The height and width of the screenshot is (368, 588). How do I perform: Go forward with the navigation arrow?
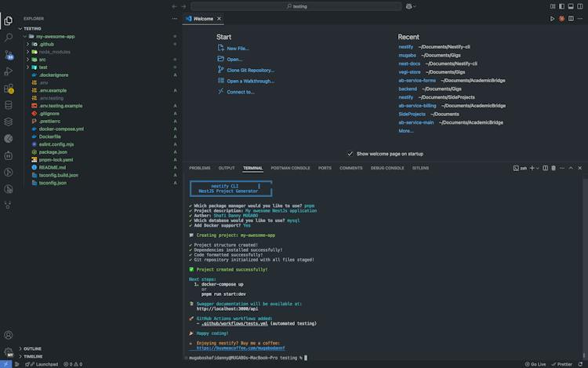click(183, 6)
